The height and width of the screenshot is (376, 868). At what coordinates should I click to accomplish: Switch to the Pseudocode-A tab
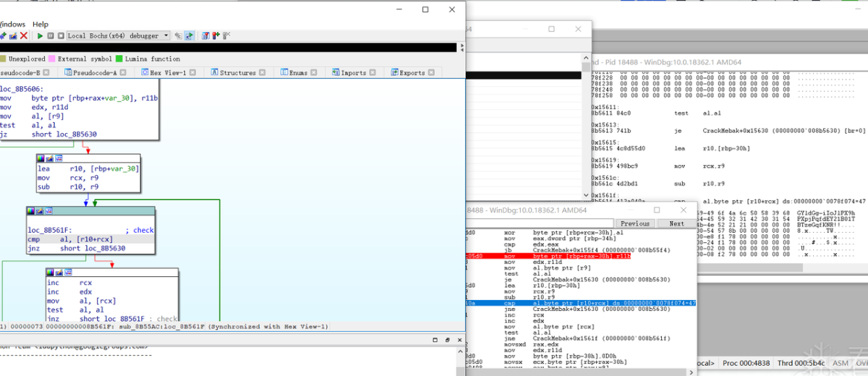(95, 72)
